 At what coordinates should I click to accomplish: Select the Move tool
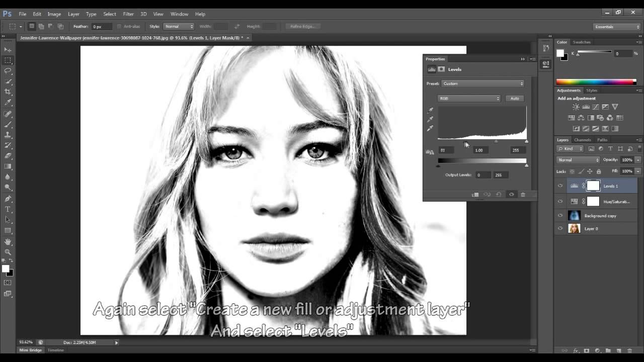tap(8, 50)
